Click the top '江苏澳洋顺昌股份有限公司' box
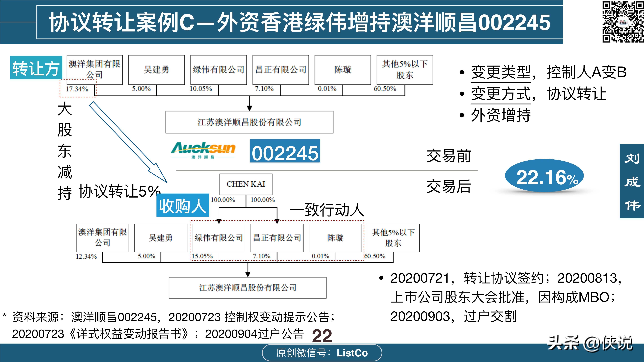Viewport: 644px width, 362px height. 249,122
